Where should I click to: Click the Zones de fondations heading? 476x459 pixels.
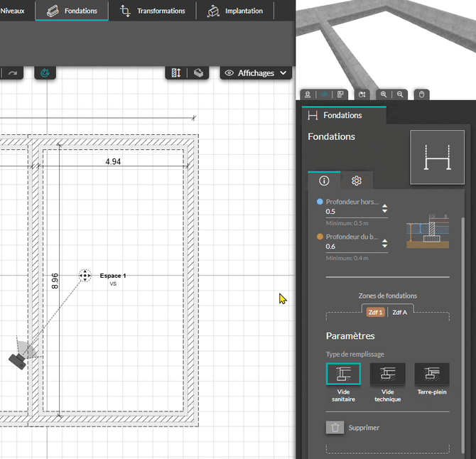pyautogui.click(x=388, y=296)
